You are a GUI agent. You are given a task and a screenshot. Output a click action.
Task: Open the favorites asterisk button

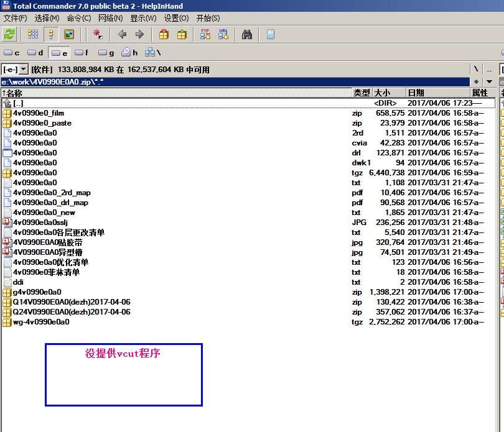[476, 82]
